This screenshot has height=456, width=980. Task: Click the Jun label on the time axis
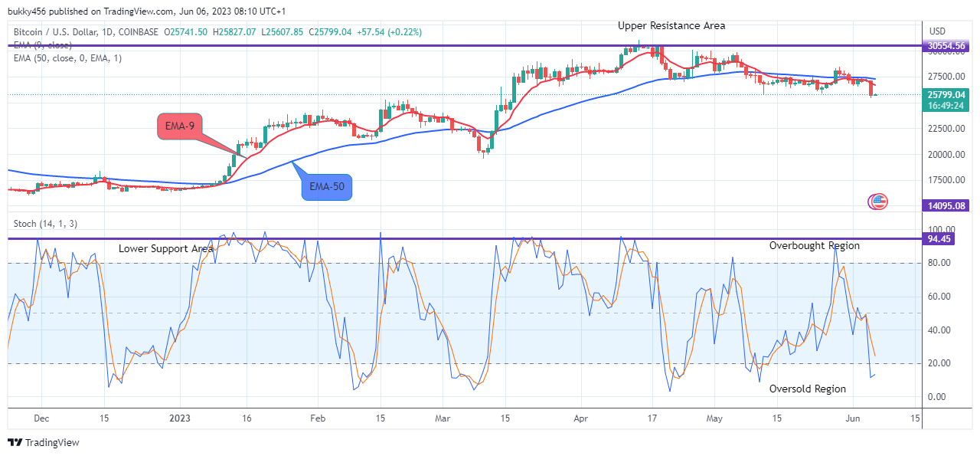tap(853, 418)
